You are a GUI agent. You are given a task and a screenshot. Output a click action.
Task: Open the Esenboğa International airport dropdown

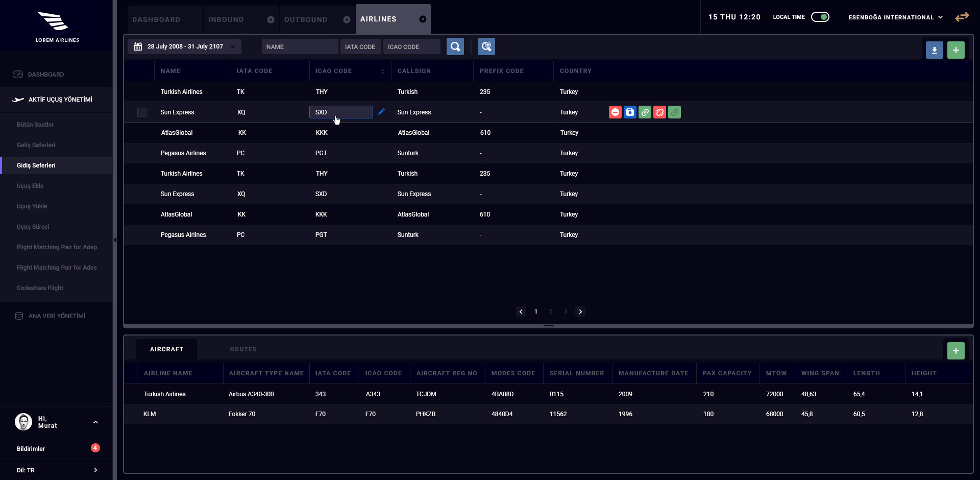(896, 17)
